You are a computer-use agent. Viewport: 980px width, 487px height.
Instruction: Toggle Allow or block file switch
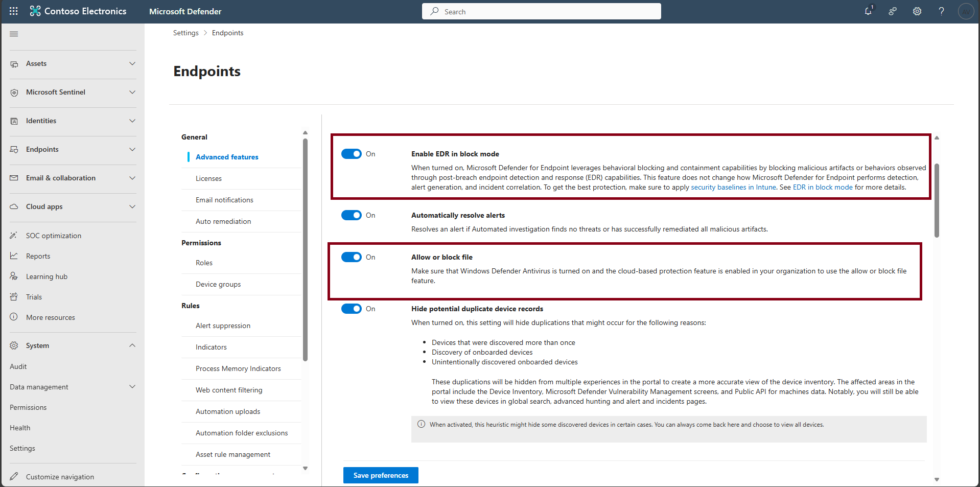point(352,257)
